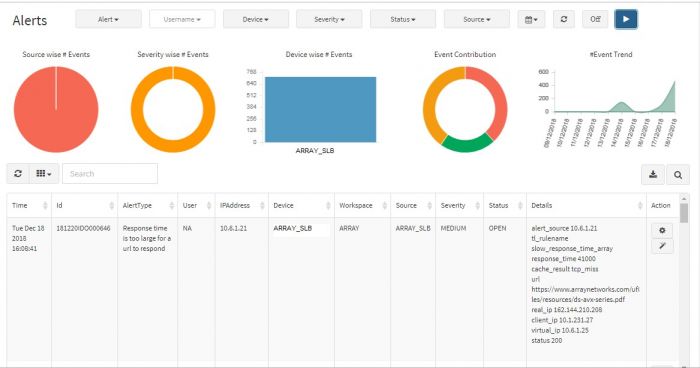The width and height of the screenshot is (700, 368).
Task: Sort by the Details column
Action: pyautogui.click(x=586, y=205)
